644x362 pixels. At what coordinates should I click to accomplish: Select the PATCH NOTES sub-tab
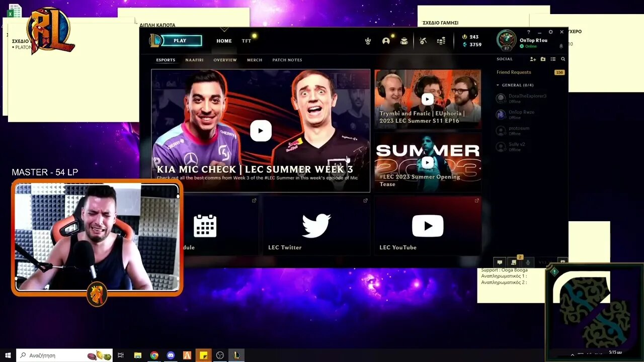(x=287, y=60)
